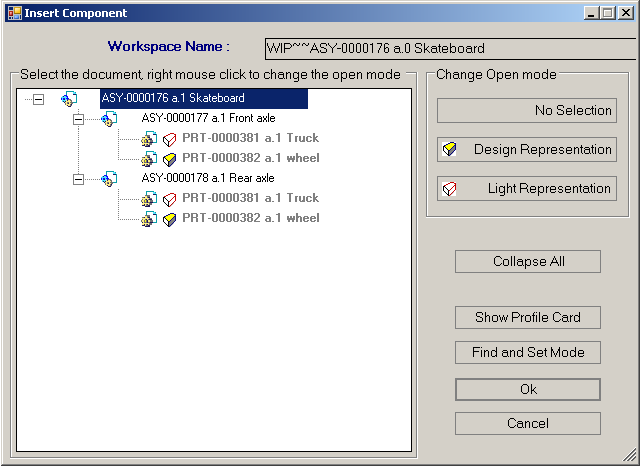Choose Design Representation open mode
Screen dimensions: 640x466
(x=527, y=149)
